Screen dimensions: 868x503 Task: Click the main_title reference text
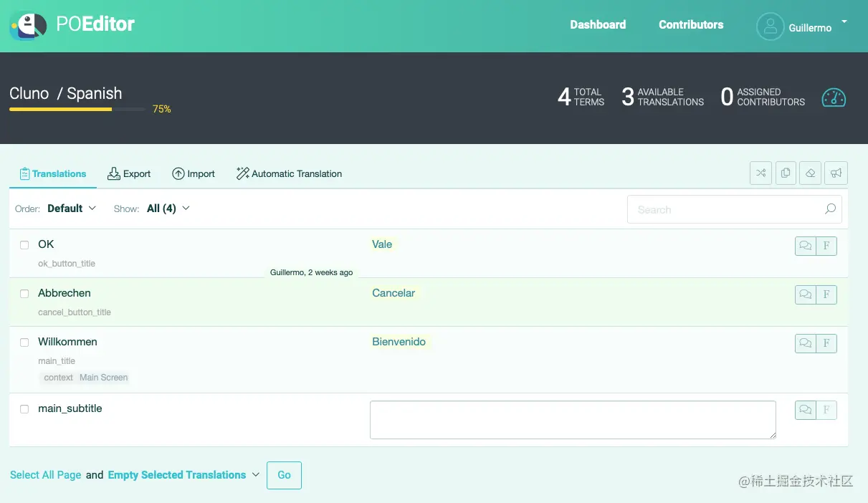pos(57,361)
